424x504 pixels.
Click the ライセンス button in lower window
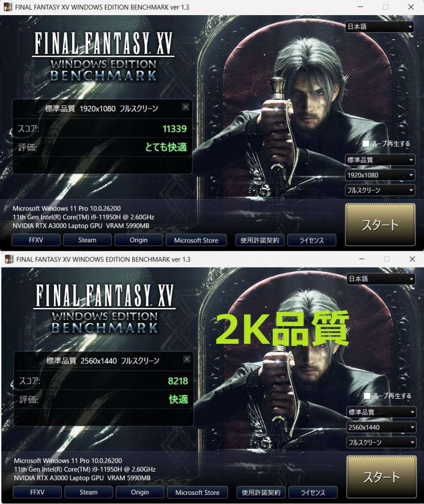313,492
